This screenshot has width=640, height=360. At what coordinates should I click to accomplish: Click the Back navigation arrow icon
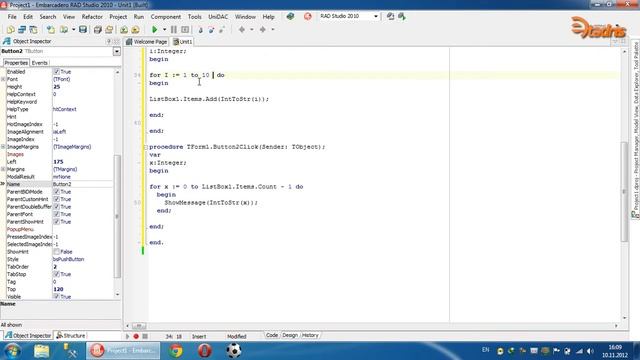coord(242,29)
